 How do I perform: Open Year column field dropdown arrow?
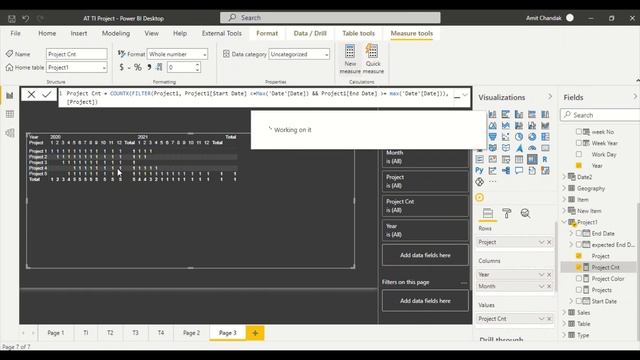pos(541,275)
